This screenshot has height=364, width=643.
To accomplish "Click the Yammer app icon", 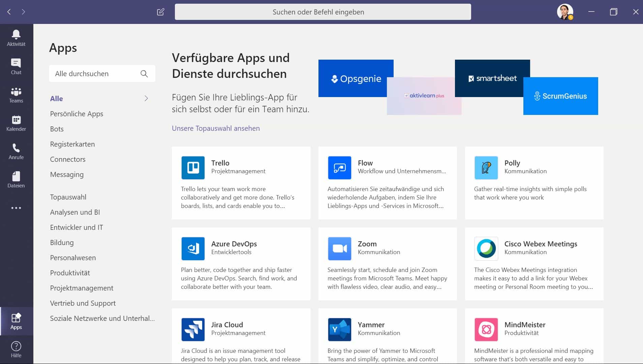I will pos(340,329).
